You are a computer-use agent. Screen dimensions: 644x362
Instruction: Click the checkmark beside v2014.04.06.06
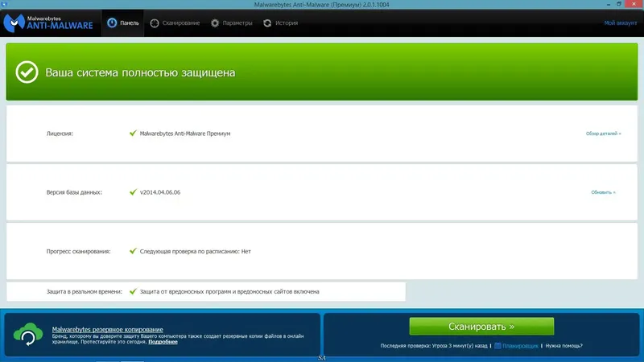tap(133, 191)
